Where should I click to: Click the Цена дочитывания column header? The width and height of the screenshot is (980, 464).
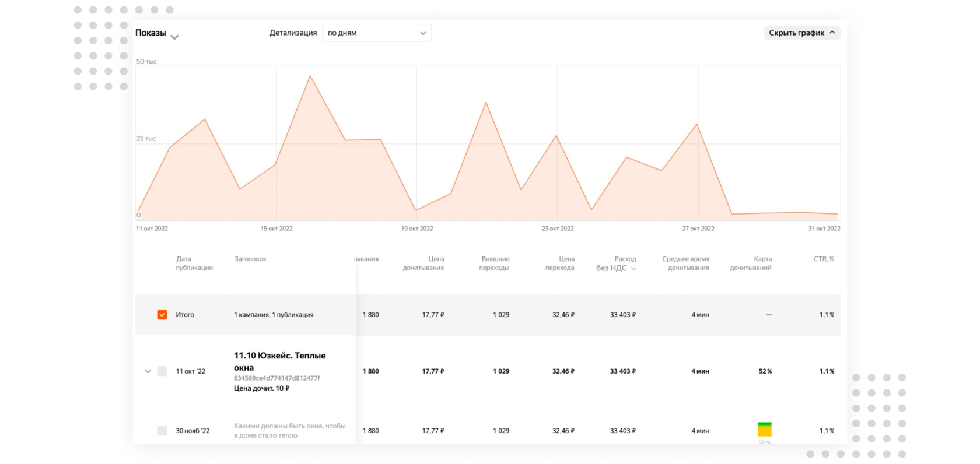(423, 263)
